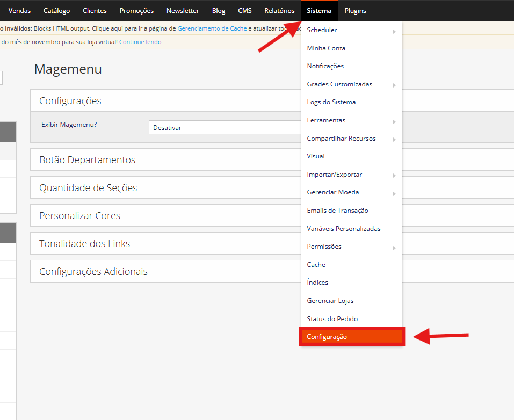Select Cache from the Sistema menu
Image resolution: width=514 pixels, height=420 pixels.
(x=316, y=265)
